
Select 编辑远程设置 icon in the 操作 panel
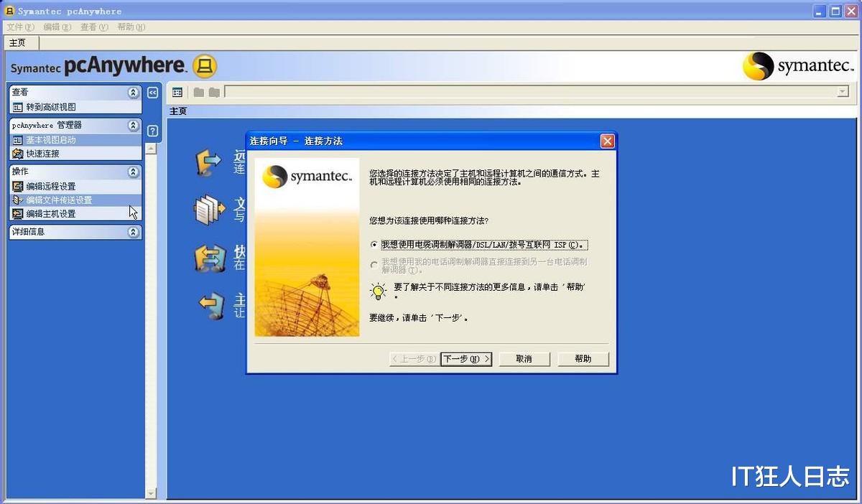click(x=17, y=186)
